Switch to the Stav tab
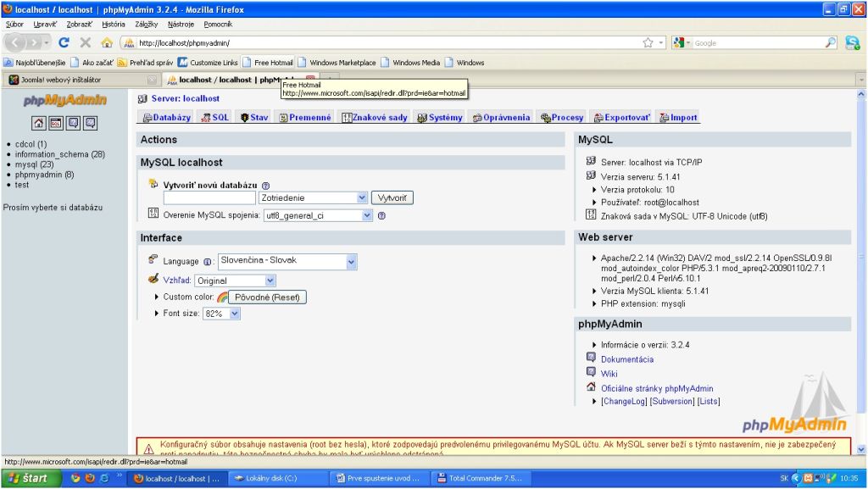This screenshot has width=868, height=489. click(254, 117)
